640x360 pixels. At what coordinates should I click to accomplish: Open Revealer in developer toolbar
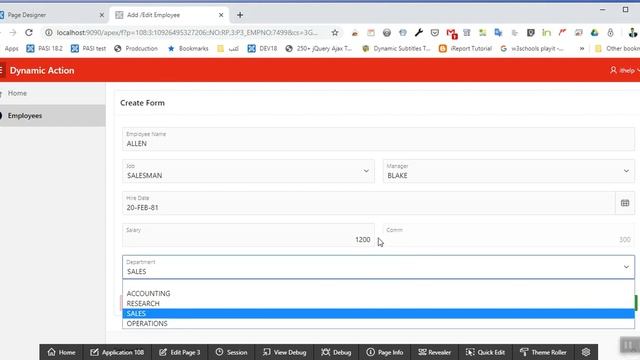(435, 352)
